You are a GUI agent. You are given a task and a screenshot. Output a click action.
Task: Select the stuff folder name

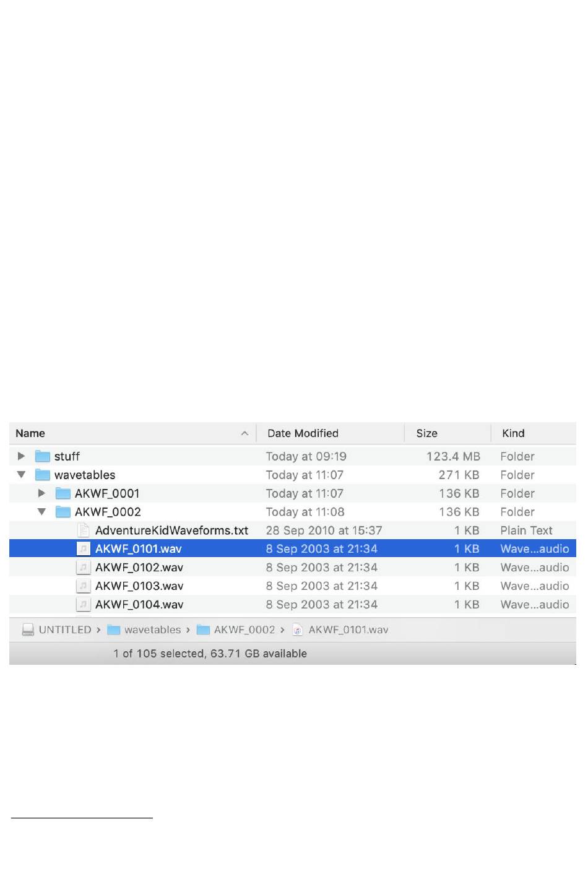[67, 456]
